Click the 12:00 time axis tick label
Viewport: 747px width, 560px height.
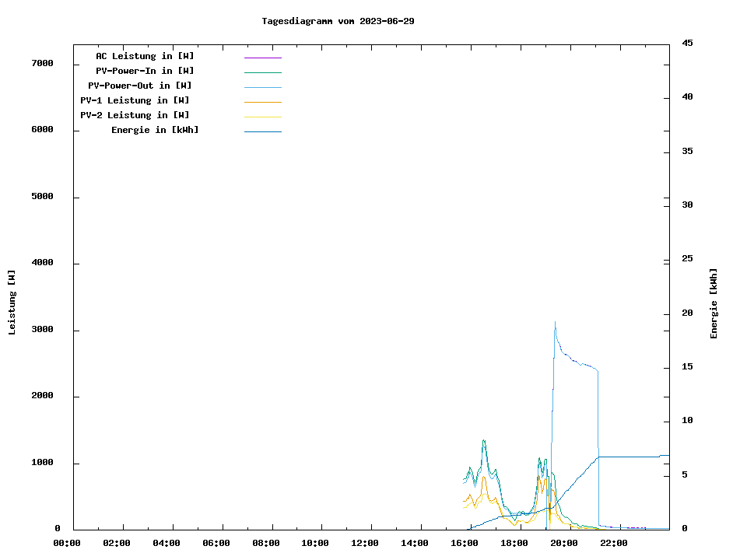click(365, 543)
